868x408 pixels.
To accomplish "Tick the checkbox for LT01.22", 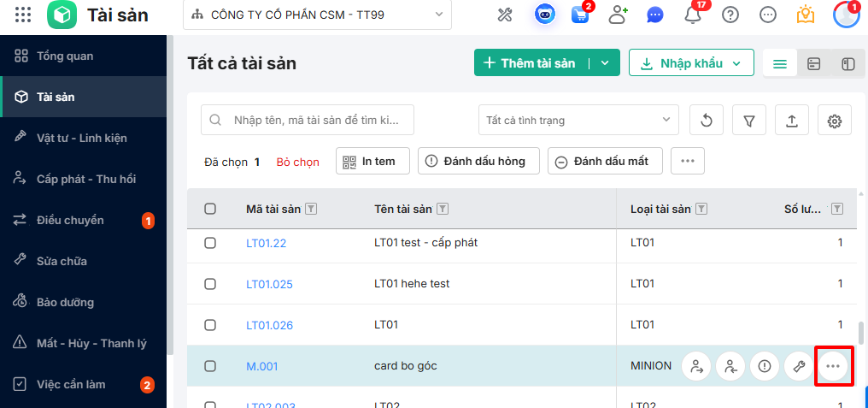I will pyautogui.click(x=210, y=243).
